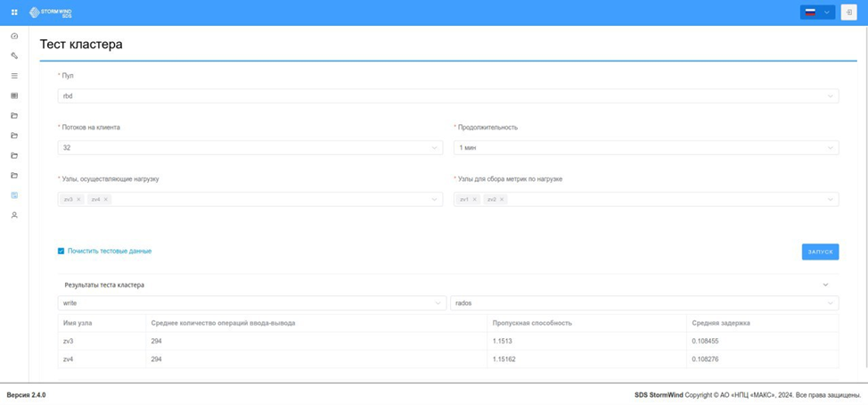Remove the zv3 tag from load nodes
This screenshot has height=405, width=868.
(x=78, y=200)
